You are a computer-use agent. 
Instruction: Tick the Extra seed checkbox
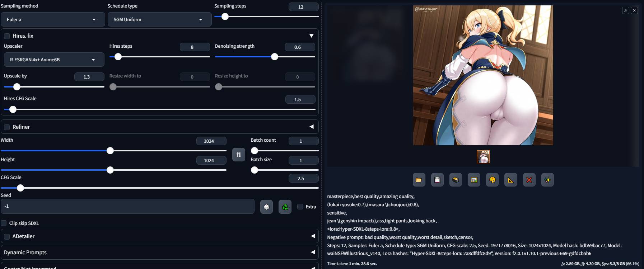[x=300, y=207]
